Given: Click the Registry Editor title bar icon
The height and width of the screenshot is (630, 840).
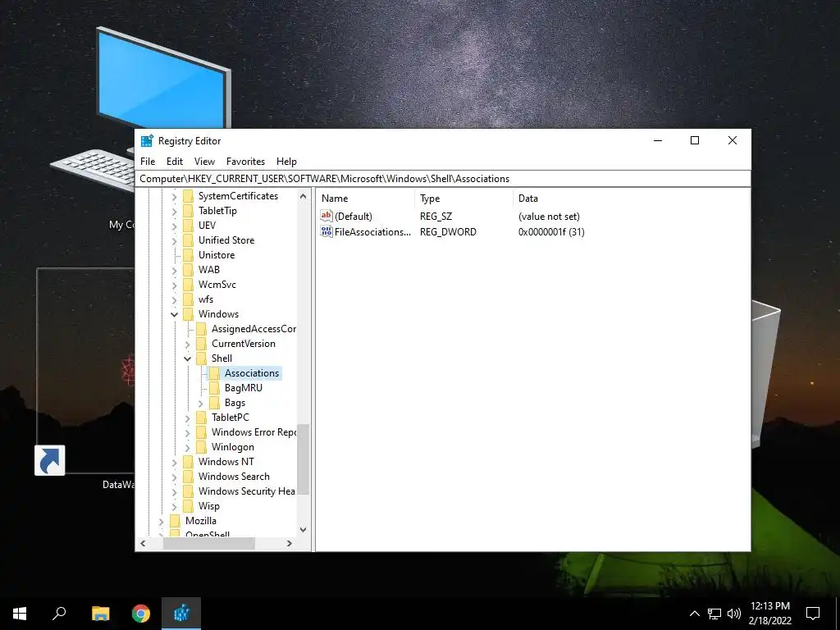Looking at the screenshot, I should click(147, 141).
